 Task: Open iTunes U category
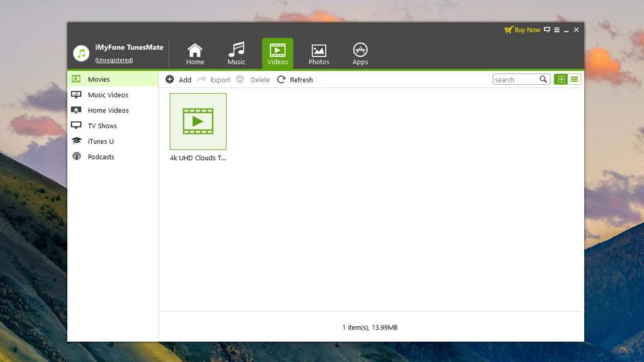point(113,141)
